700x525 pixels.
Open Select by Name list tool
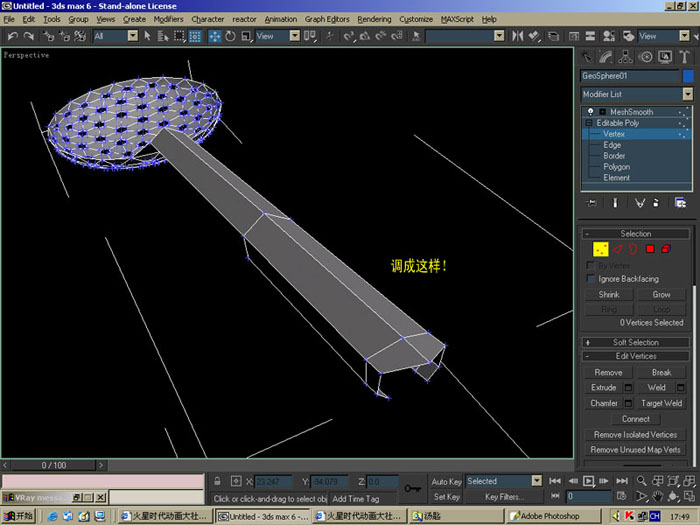click(x=162, y=36)
